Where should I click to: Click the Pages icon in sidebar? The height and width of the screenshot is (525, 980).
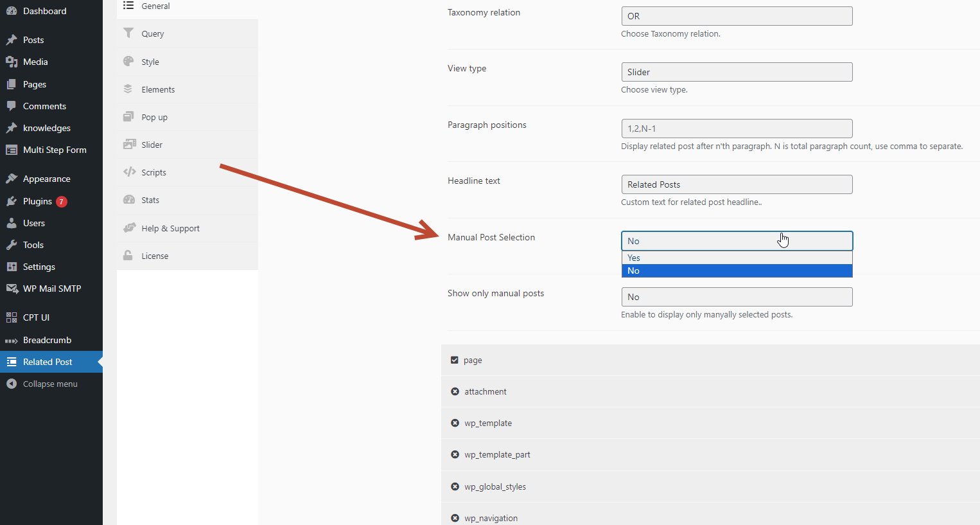[12, 84]
